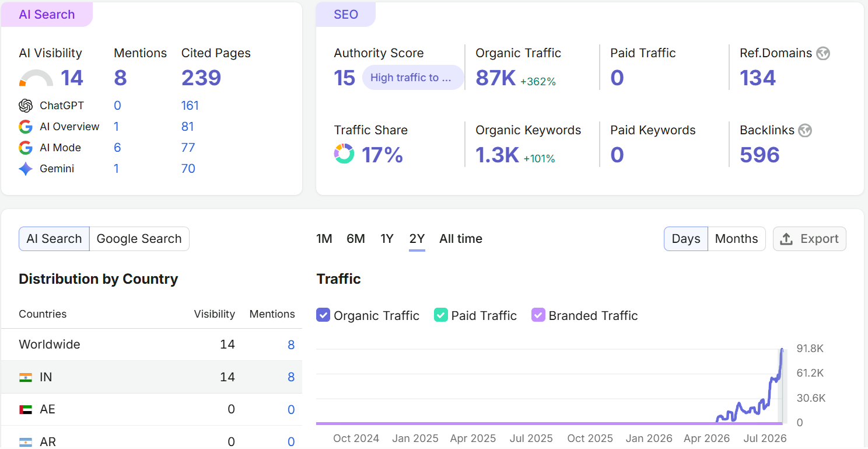Click the Google icon beside AI Mode
Viewport: 868px width, 449px height.
point(26,148)
